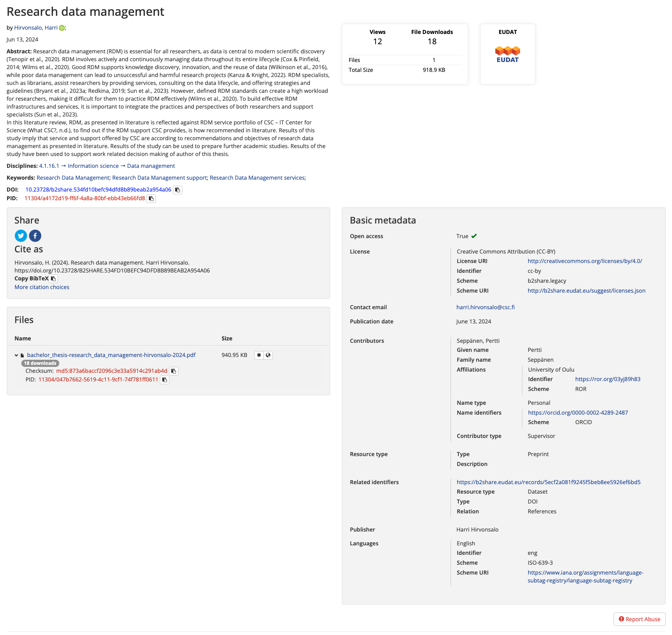Collapse the bachelor thesis PDF file details
The image size is (672, 635).
click(16, 355)
